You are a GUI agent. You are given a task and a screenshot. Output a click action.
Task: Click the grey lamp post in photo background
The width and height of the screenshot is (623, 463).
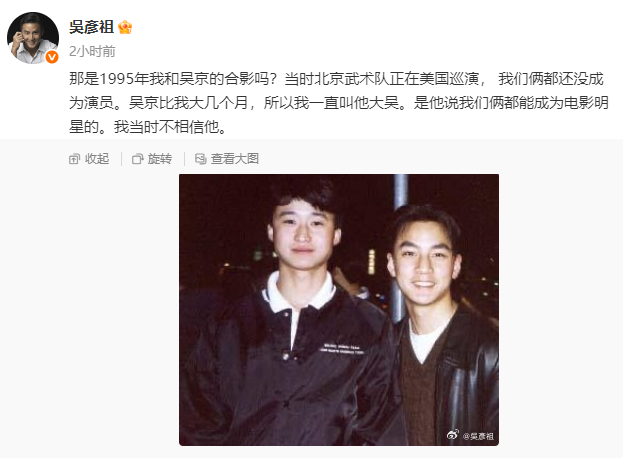point(399,246)
